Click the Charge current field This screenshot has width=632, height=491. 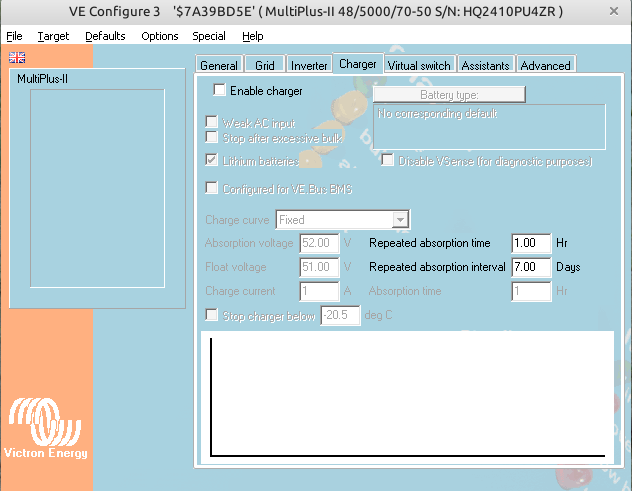pyautogui.click(x=319, y=291)
